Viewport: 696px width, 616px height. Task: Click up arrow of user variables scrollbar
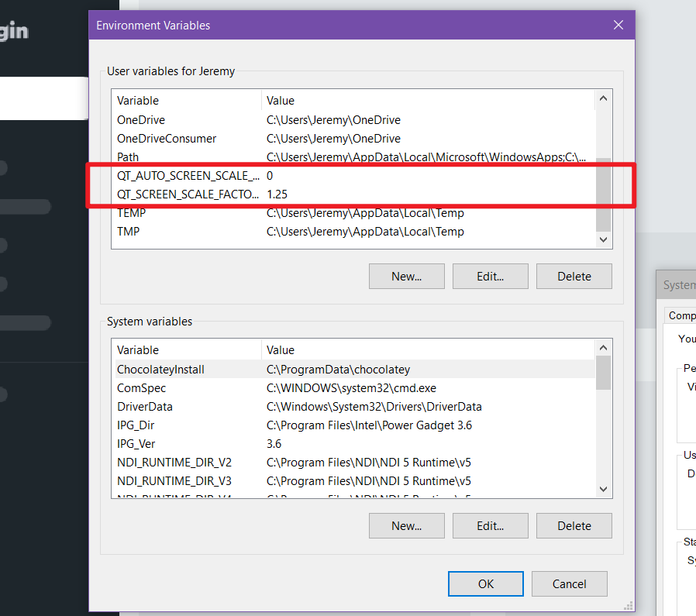click(603, 98)
